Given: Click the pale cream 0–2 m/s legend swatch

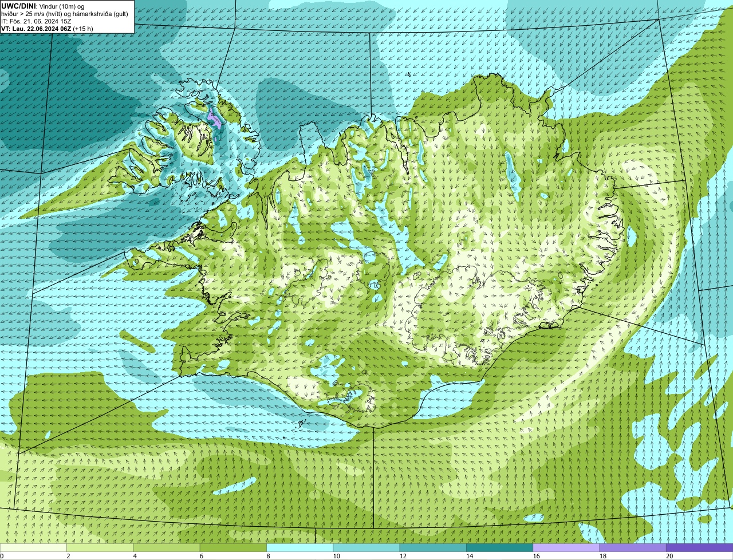Looking at the screenshot, I should [33, 548].
